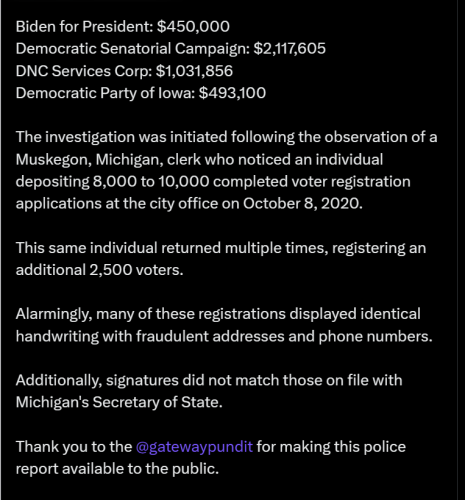Click the text '8,000 to 10,000'
Image resolution: width=465 pixels, height=500 pixels.
(x=151, y=182)
